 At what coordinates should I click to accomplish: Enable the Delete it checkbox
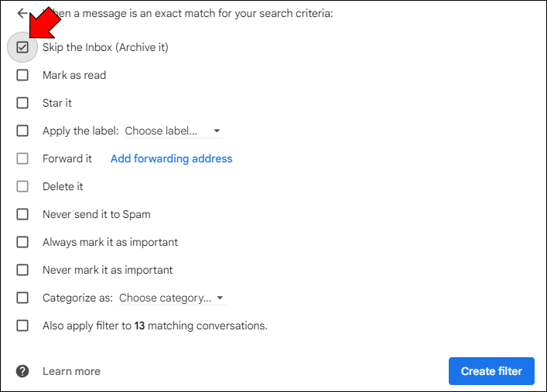(x=22, y=186)
